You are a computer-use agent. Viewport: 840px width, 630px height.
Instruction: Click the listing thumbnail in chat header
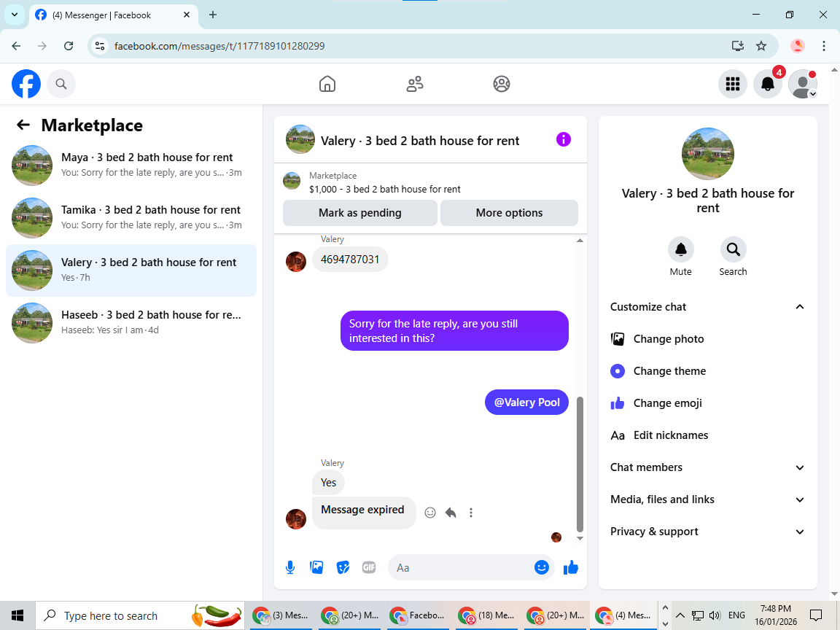(x=300, y=139)
